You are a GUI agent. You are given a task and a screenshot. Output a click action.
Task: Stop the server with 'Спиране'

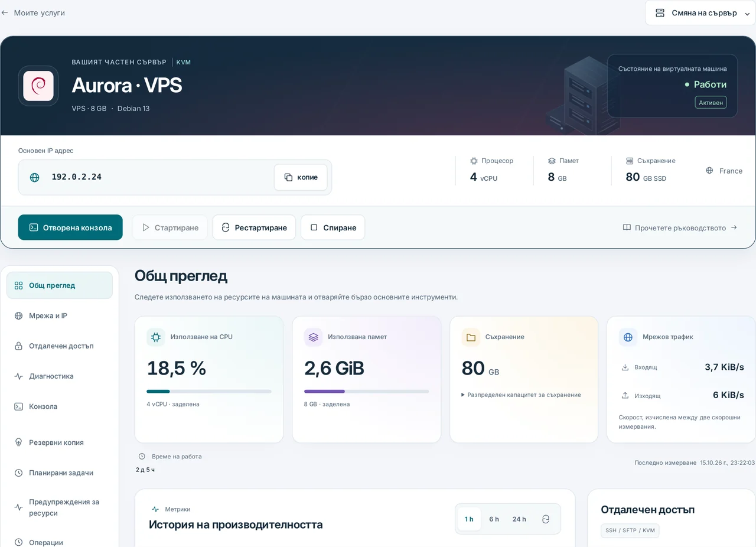point(333,227)
